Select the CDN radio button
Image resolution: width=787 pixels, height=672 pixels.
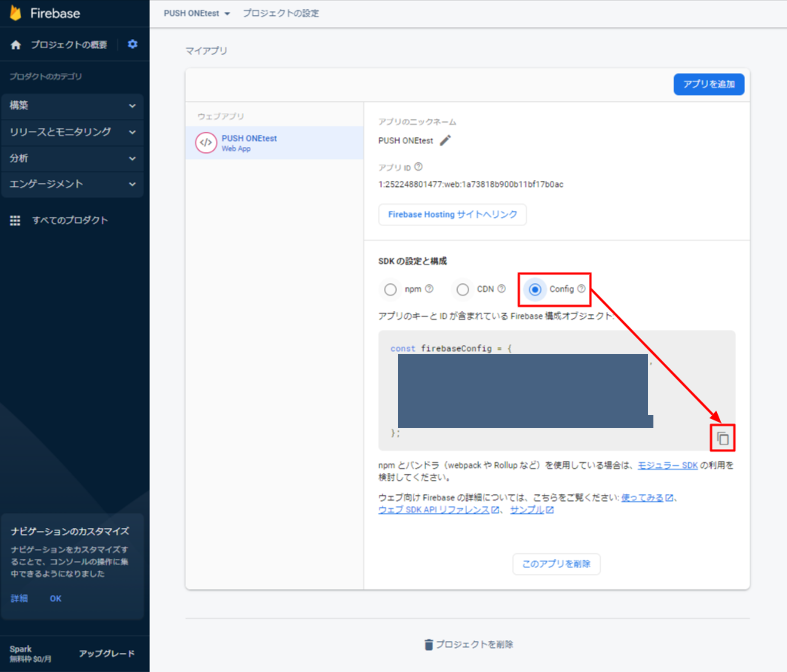coord(463,289)
